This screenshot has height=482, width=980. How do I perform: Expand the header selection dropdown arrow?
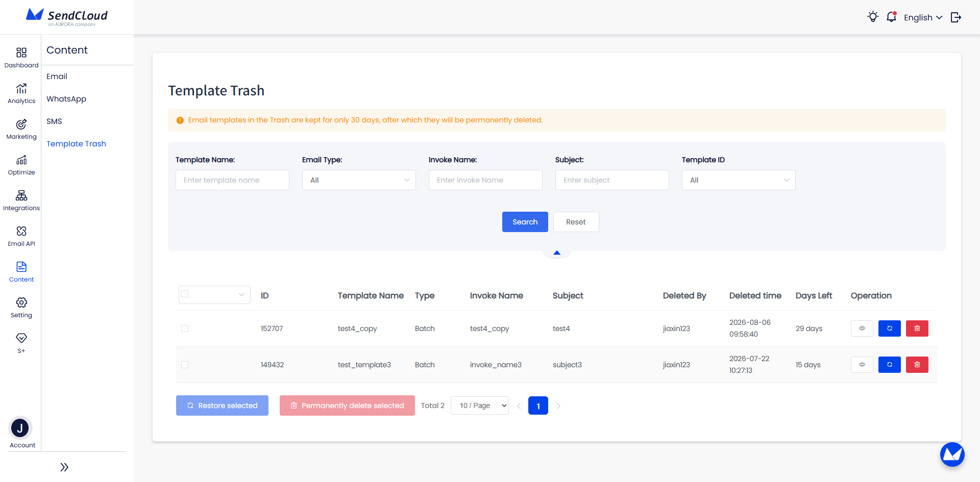pos(241,295)
